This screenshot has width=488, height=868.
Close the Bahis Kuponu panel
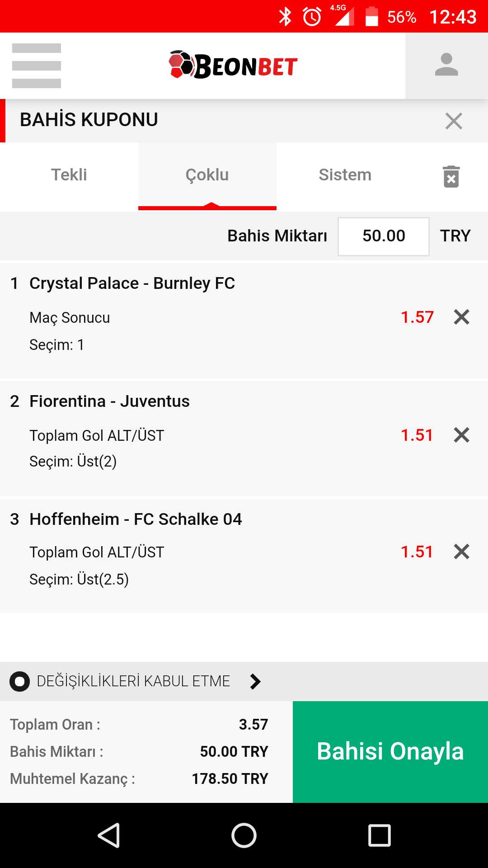[454, 121]
